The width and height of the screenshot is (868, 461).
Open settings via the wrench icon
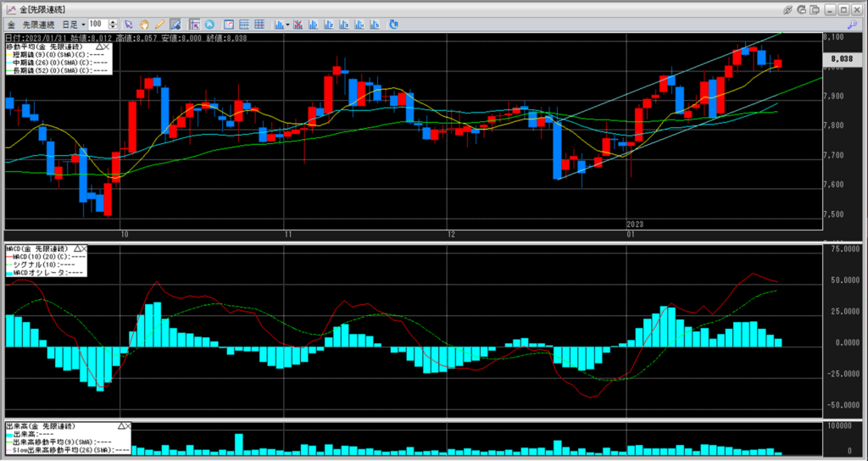tap(852, 25)
